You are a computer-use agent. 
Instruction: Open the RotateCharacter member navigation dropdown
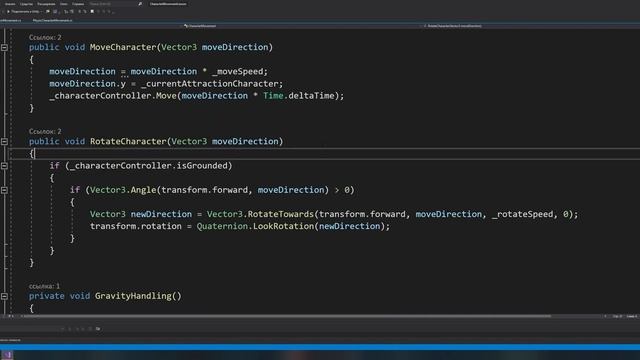[454, 26]
